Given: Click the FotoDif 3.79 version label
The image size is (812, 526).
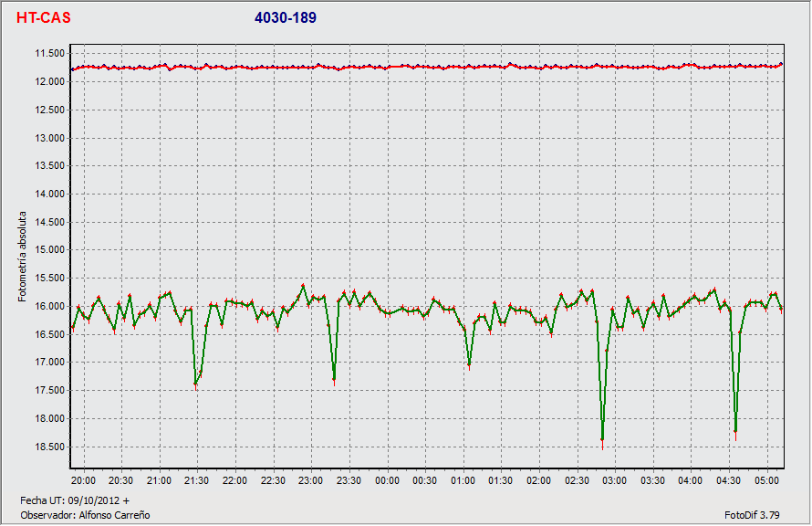Looking at the screenshot, I should pos(753,515).
